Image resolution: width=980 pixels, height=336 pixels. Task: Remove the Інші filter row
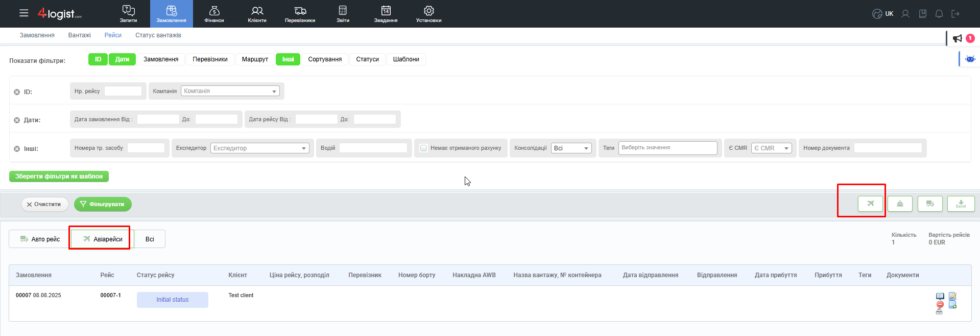tap(17, 149)
